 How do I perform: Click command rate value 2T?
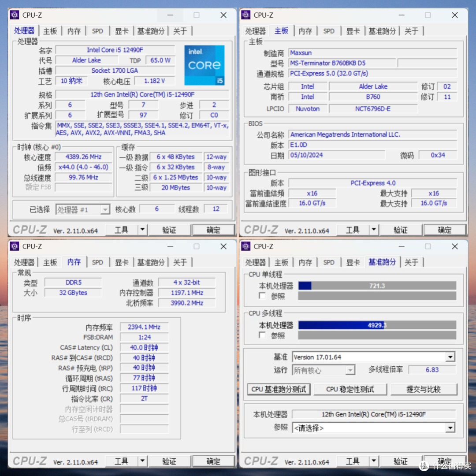coord(144,398)
